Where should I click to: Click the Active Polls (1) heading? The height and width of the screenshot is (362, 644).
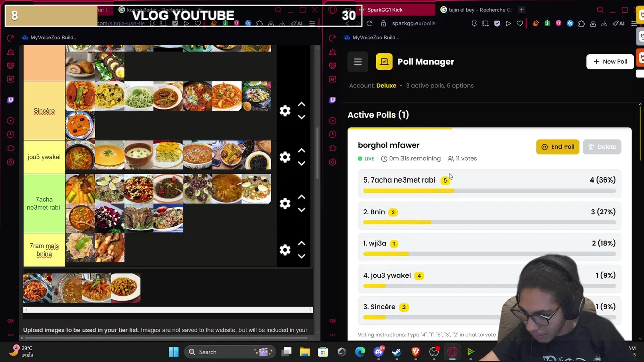pyautogui.click(x=378, y=115)
